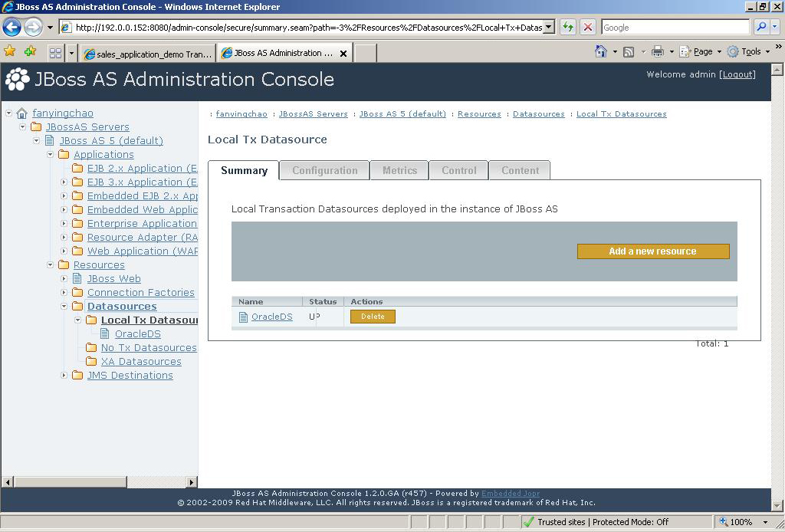Click the URL address bar field
This screenshot has width=785, height=532.
click(x=308, y=27)
